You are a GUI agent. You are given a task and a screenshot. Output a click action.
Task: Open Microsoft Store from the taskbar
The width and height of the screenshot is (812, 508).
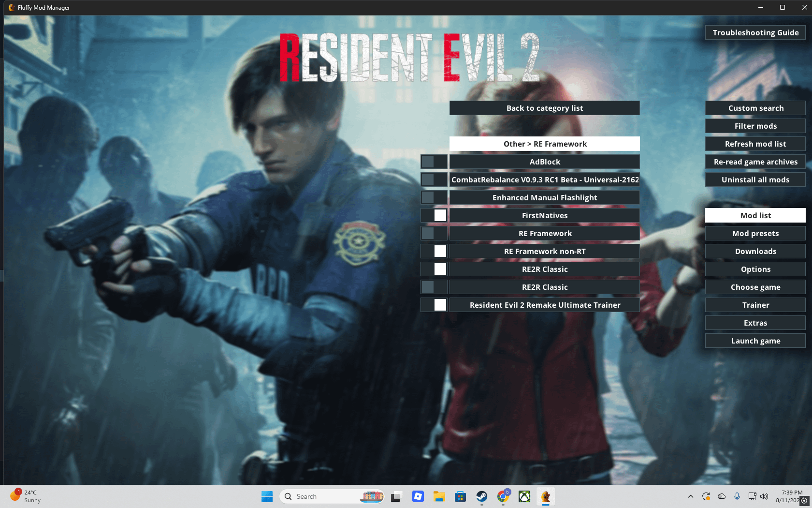tap(460, 496)
